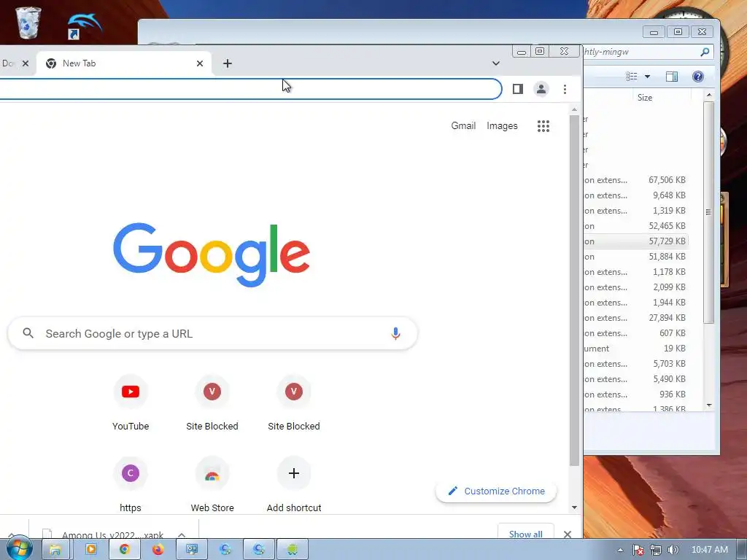Open the https shortcut tile
Image resolution: width=747 pixels, height=560 pixels.
(130, 485)
